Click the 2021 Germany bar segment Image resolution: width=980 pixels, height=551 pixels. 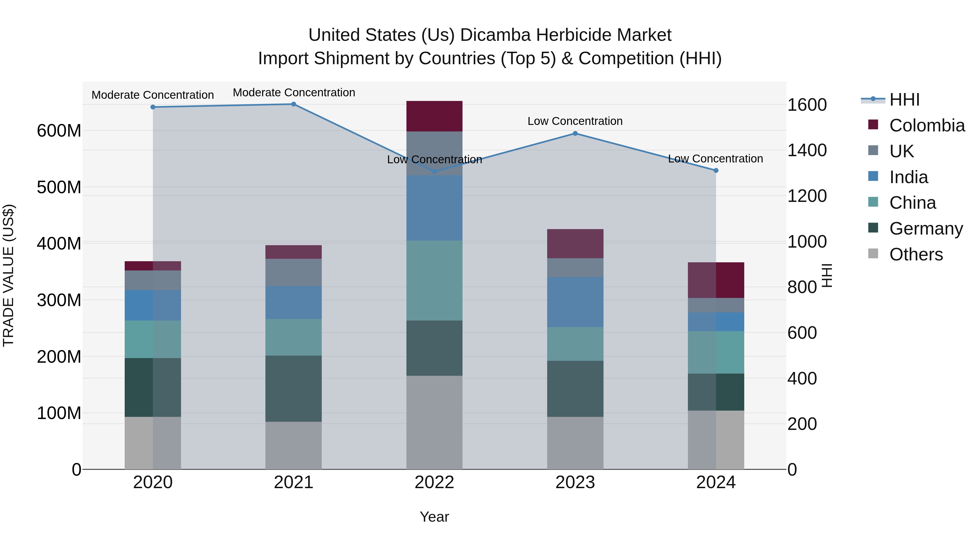[x=294, y=389]
